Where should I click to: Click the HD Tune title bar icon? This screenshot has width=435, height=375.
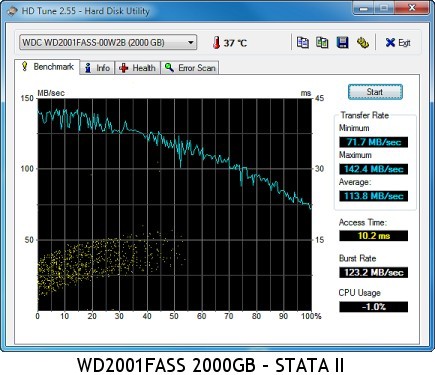tap(12, 11)
